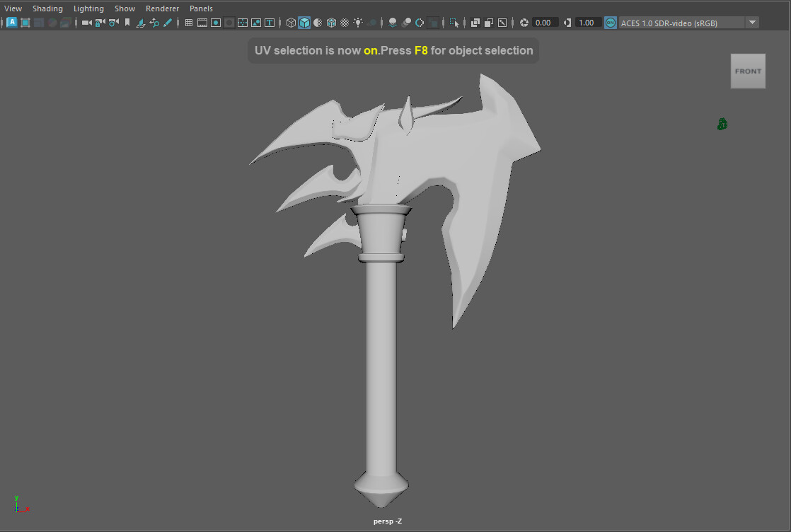Enable wireframe display mode
This screenshot has width=791, height=532.
[x=291, y=22]
